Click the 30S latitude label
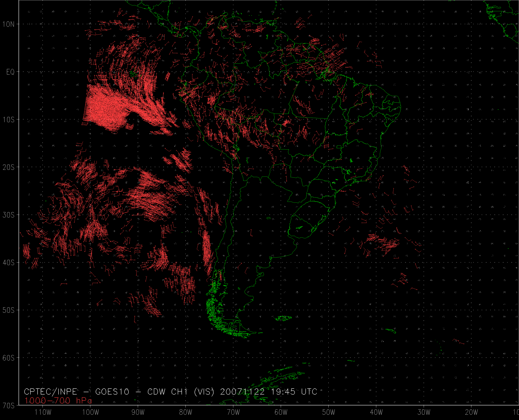The width and height of the screenshot is (519, 420). tap(9, 215)
